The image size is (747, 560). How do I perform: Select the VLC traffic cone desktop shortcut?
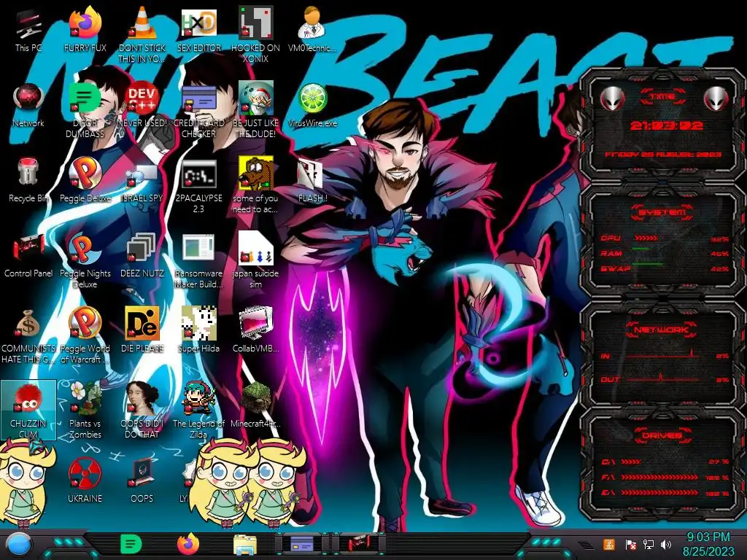(x=142, y=34)
